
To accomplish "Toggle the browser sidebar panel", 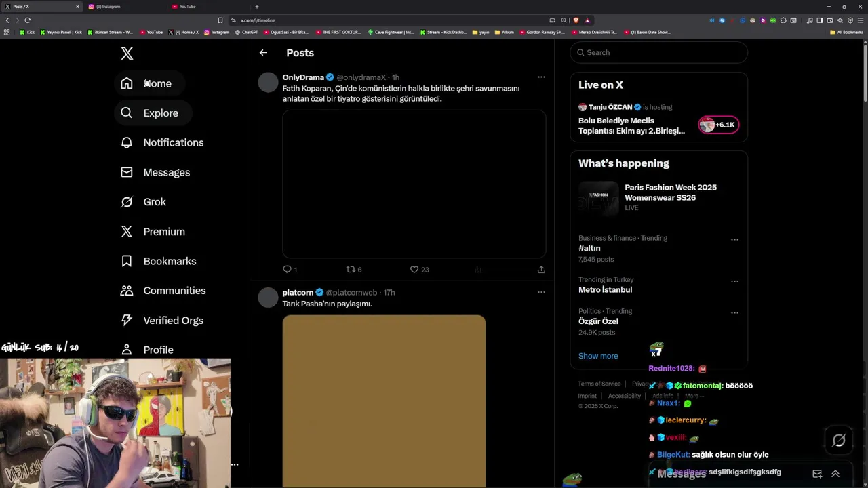I will [819, 20].
